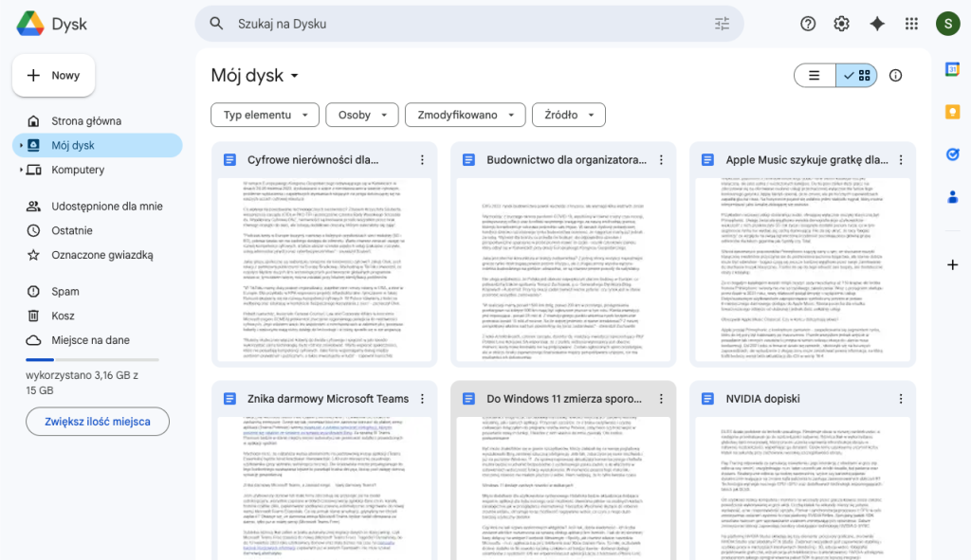Viewport: 971px width, 560px height.
Task: Show details info icon
Action: click(x=895, y=76)
